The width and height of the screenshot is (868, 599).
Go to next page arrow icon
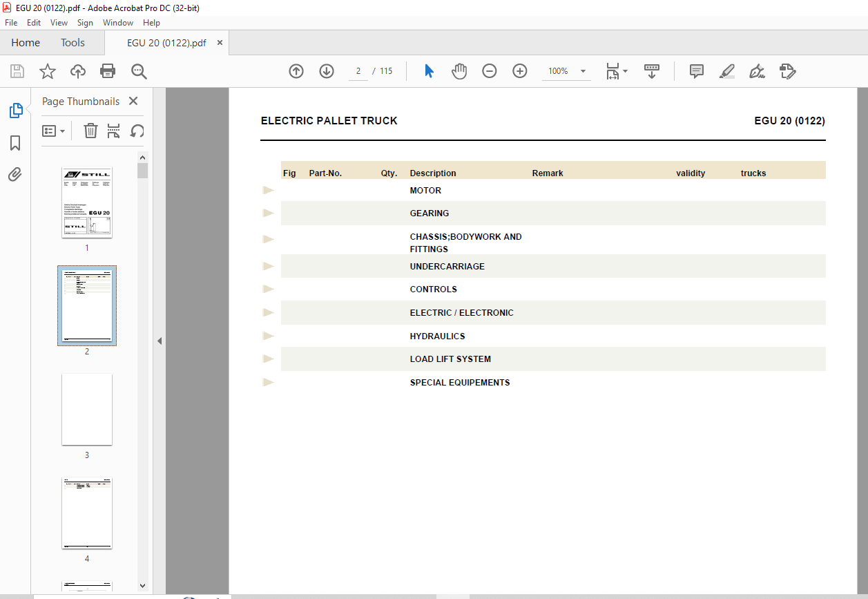(x=327, y=71)
